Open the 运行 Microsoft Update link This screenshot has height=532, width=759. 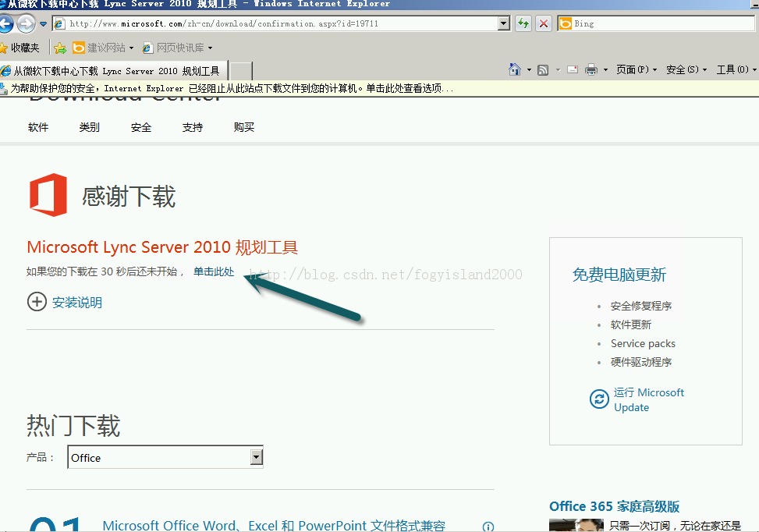[x=649, y=400]
